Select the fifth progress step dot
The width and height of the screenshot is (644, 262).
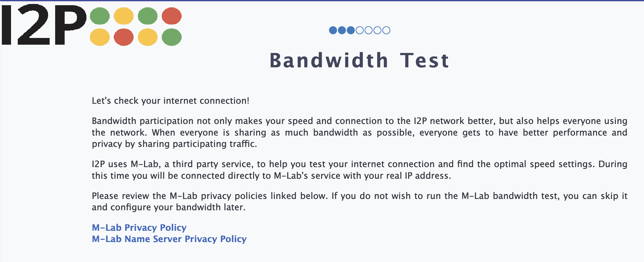coord(369,30)
